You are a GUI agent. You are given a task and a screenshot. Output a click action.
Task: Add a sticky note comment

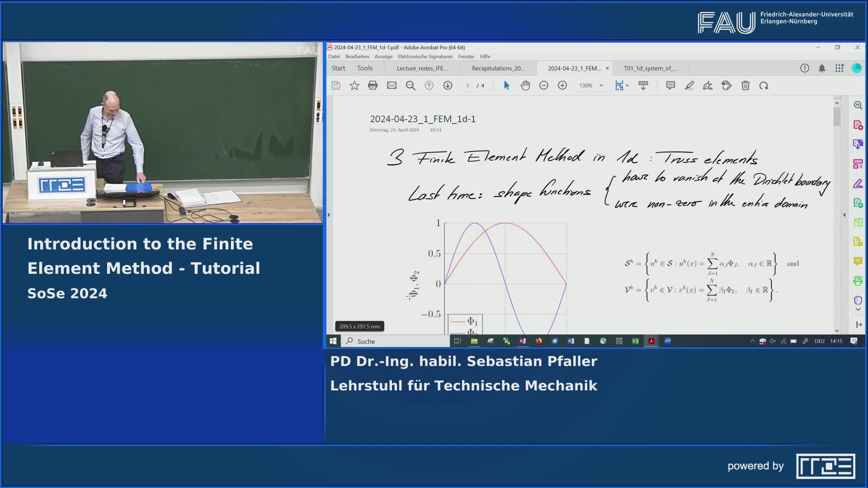point(670,85)
